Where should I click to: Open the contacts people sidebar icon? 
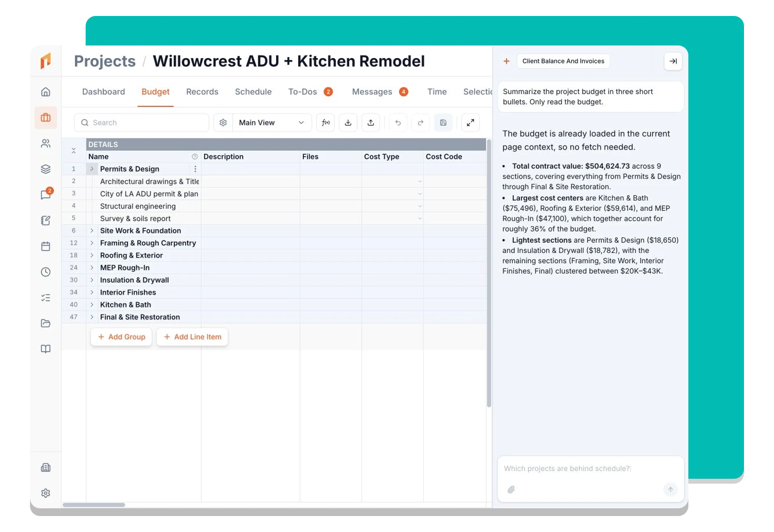coord(45,144)
